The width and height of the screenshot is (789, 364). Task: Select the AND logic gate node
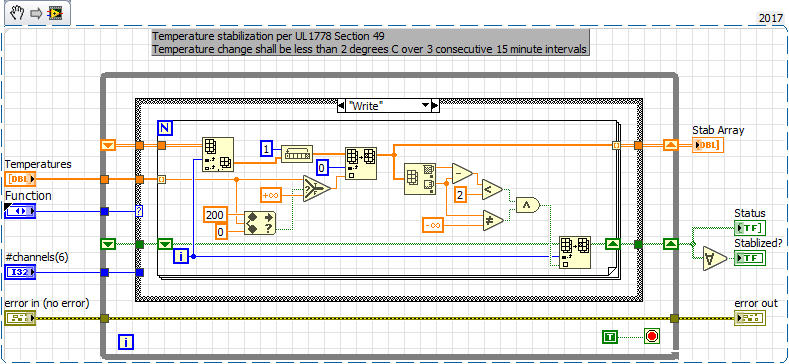[527, 206]
